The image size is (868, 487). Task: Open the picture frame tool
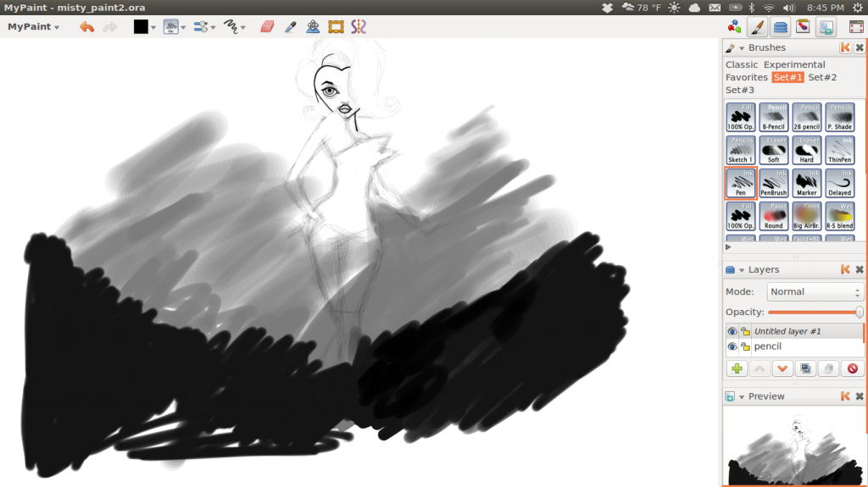point(336,26)
